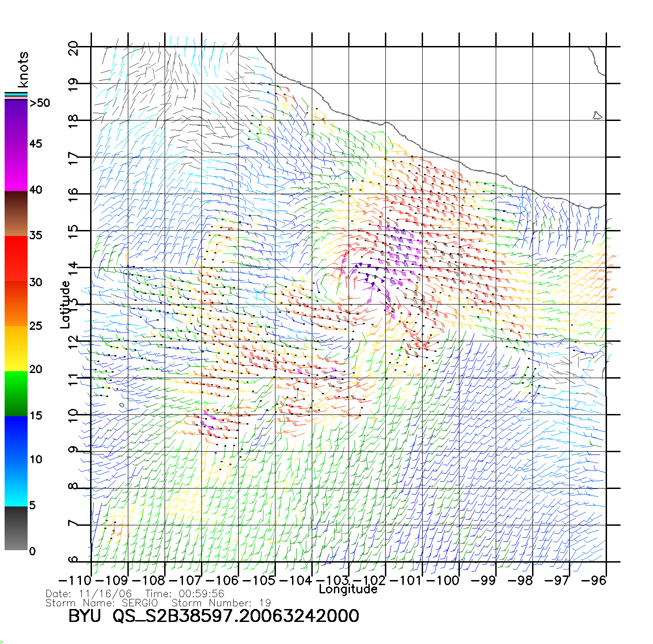Screen dimensions: 653x644
Task: Click the green 15-20 knots color band
Action: point(16,393)
